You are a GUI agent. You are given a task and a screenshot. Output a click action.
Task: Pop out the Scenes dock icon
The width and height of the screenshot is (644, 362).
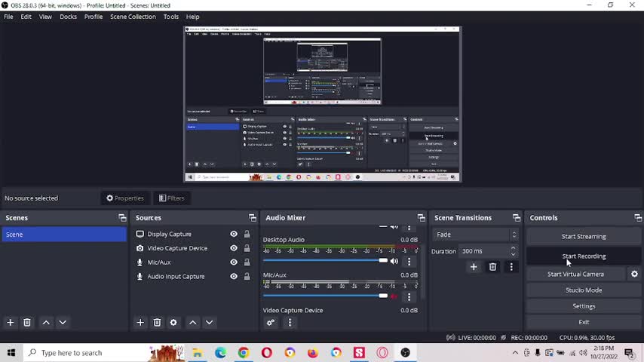click(122, 218)
